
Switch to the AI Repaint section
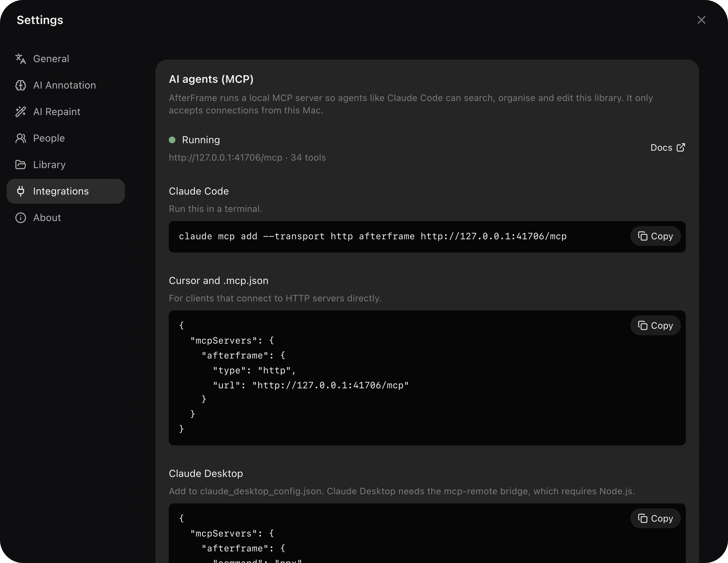pyautogui.click(x=66, y=112)
